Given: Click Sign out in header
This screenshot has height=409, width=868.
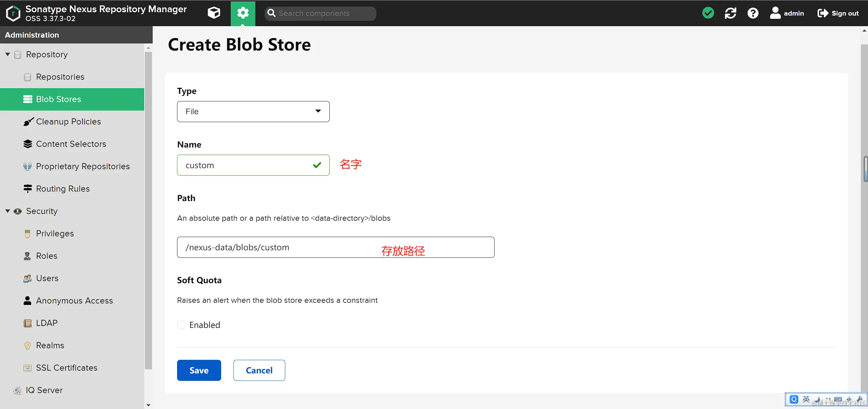Looking at the screenshot, I should [838, 13].
